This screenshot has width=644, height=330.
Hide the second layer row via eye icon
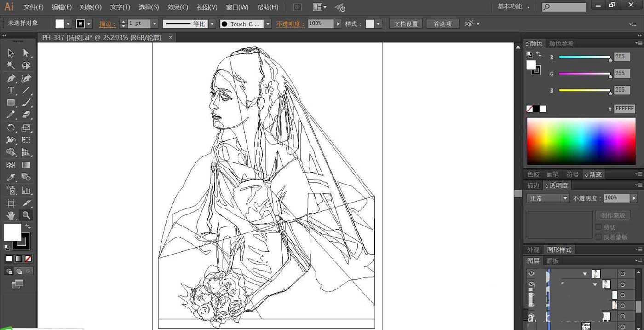(x=531, y=284)
